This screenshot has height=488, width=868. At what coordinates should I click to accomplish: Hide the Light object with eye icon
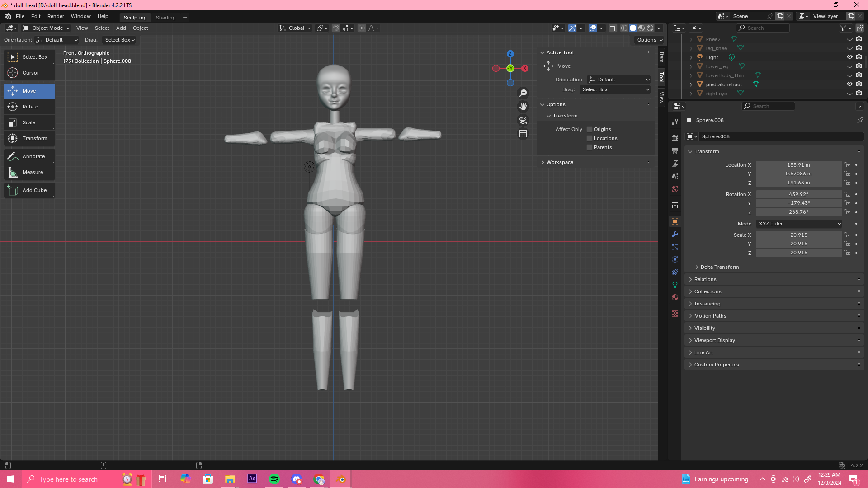[x=849, y=57]
